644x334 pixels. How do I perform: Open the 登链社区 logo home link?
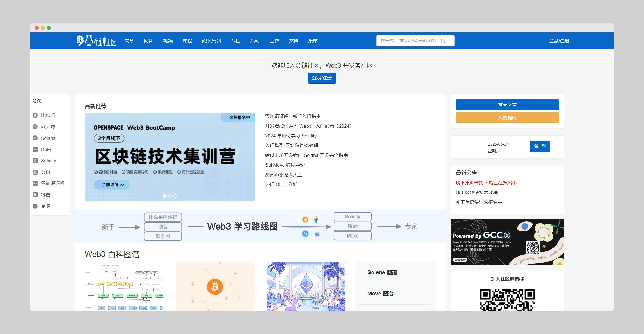[x=97, y=41]
